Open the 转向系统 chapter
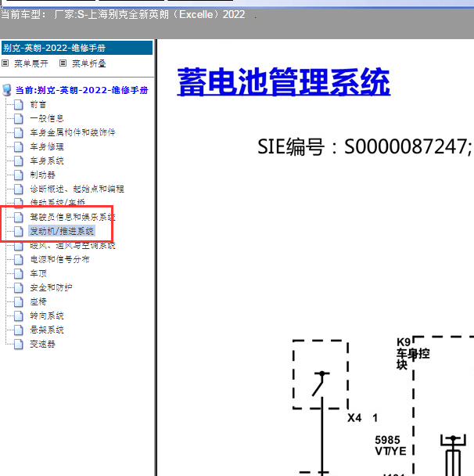The image size is (474, 476). coord(47,316)
